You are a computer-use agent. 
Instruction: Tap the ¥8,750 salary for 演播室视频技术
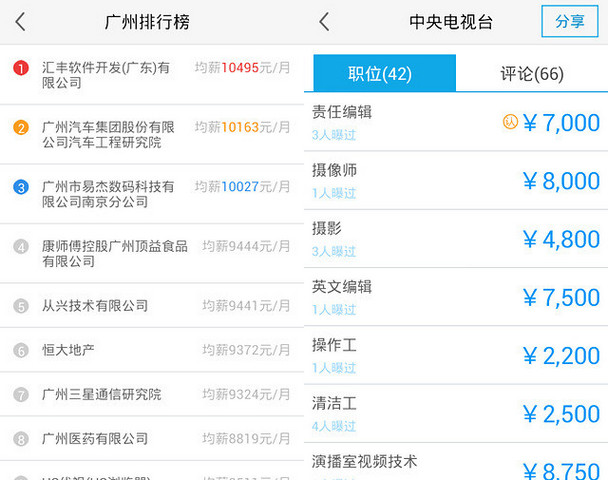click(561, 471)
